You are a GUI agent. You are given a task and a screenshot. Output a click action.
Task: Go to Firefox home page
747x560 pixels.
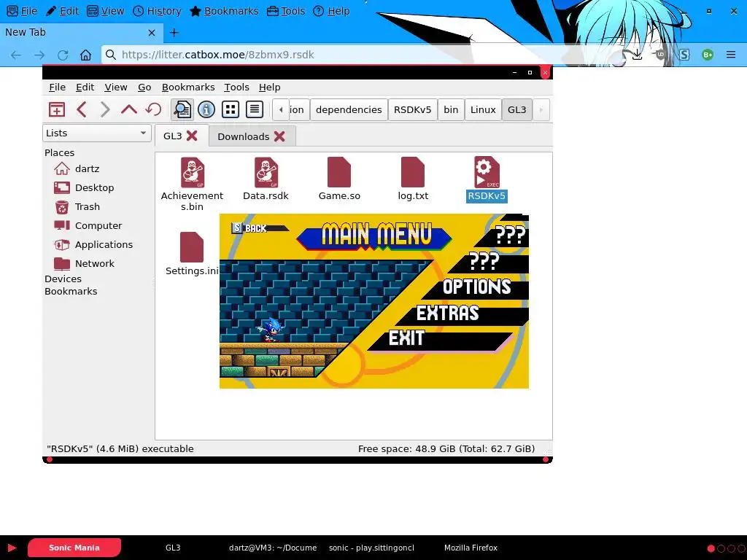point(85,55)
